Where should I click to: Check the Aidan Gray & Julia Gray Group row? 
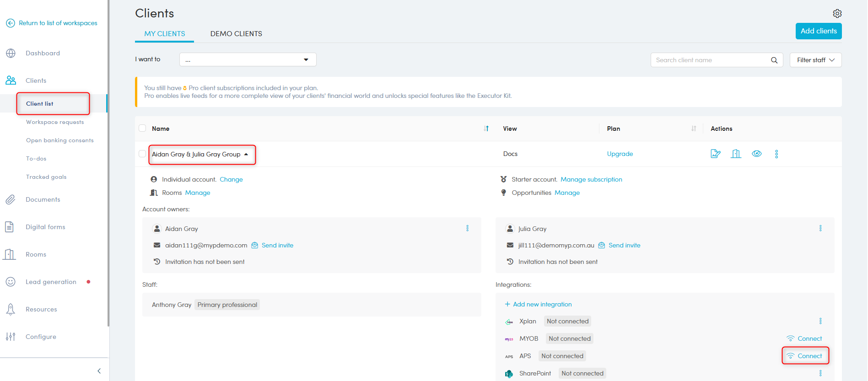(142, 154)
